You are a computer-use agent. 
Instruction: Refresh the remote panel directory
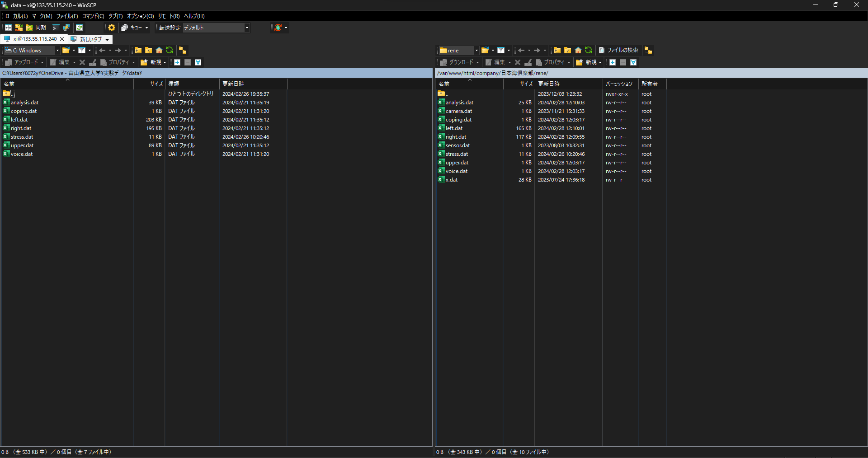point(588,50)
